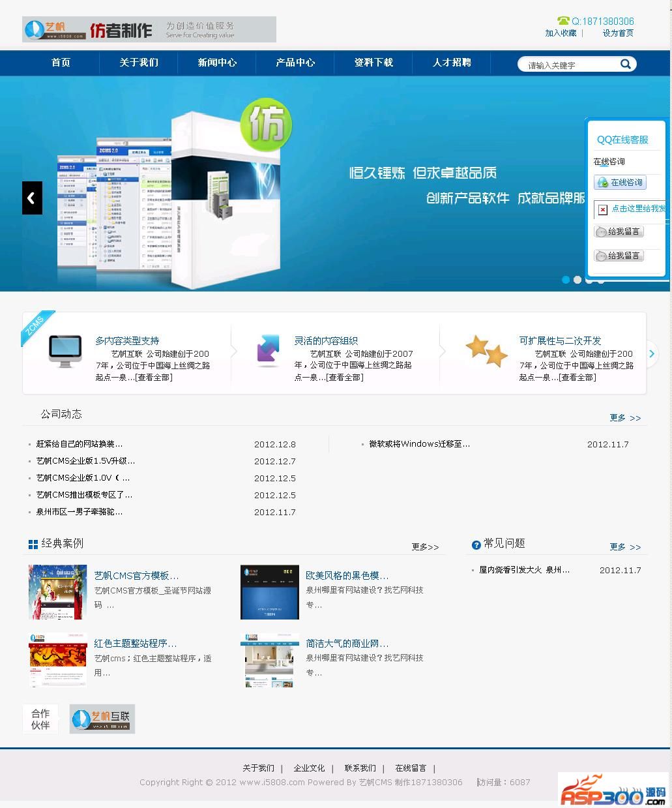The image size is (672, 808).
Task: Open the 欧美风格的黑色模 thumbnail
Action: point(269,592)
